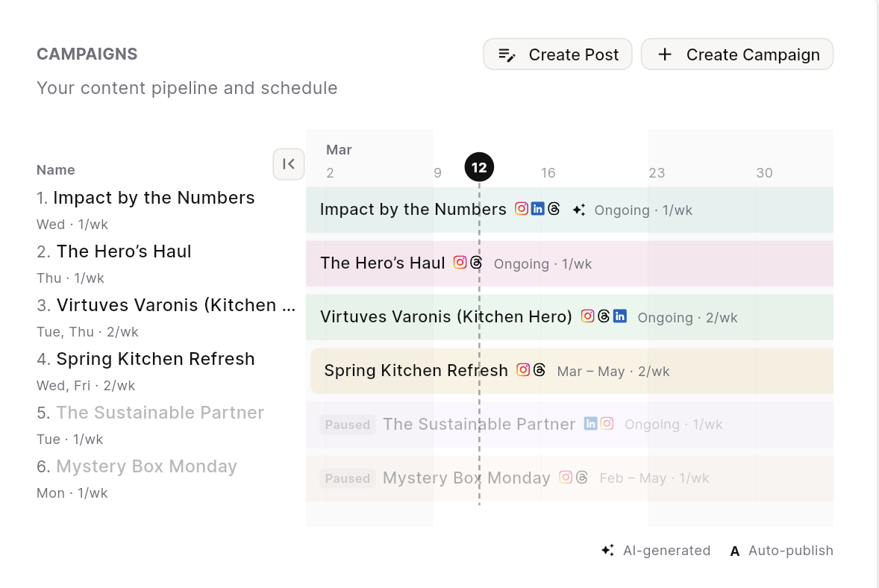Click the LinkedIn icon on Virtuves Varonis

(x=620, y=316)
